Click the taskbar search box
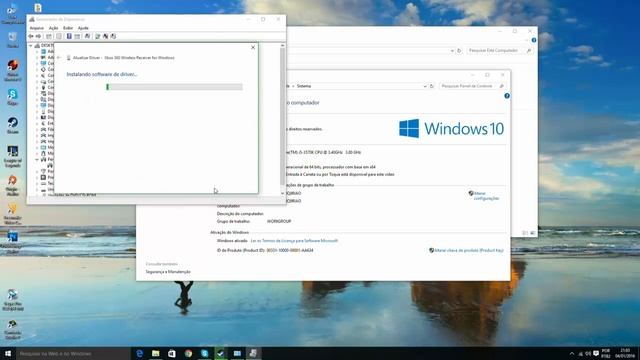 73,353
